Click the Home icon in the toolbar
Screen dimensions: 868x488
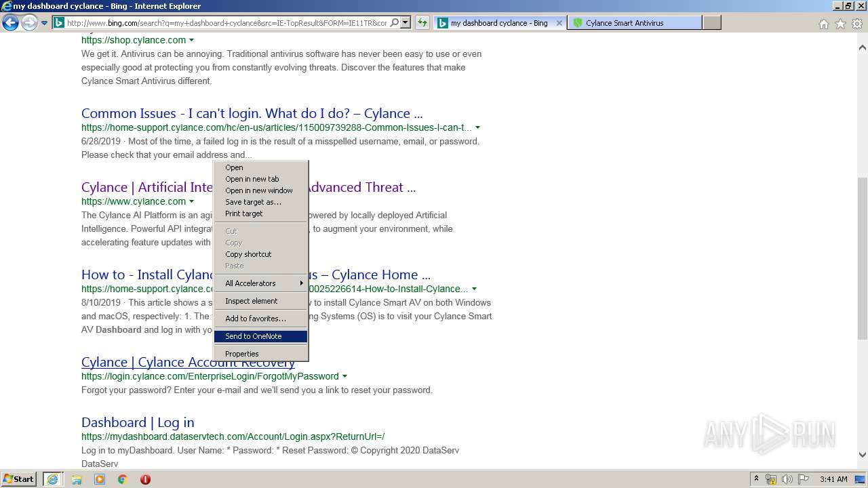click(x=823, y=24)
